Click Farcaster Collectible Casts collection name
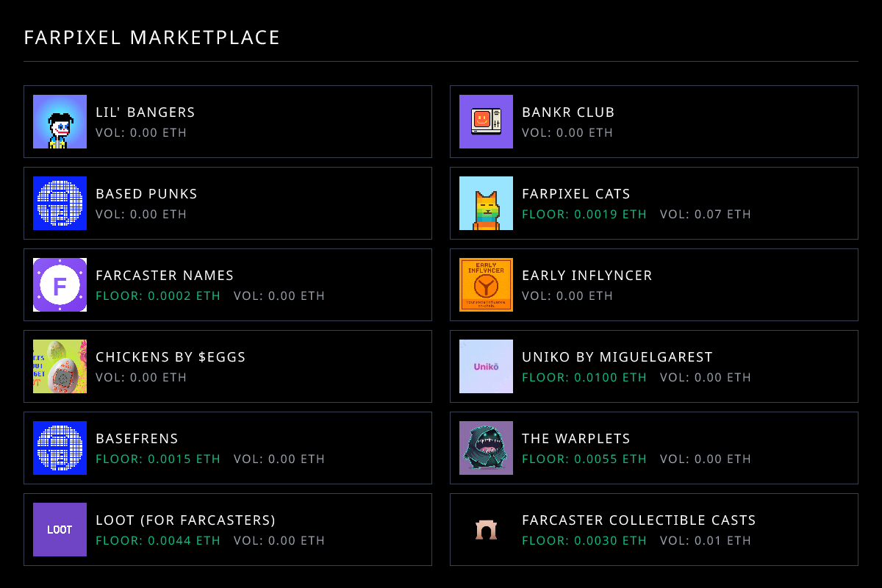 click(x=639, y=520)
